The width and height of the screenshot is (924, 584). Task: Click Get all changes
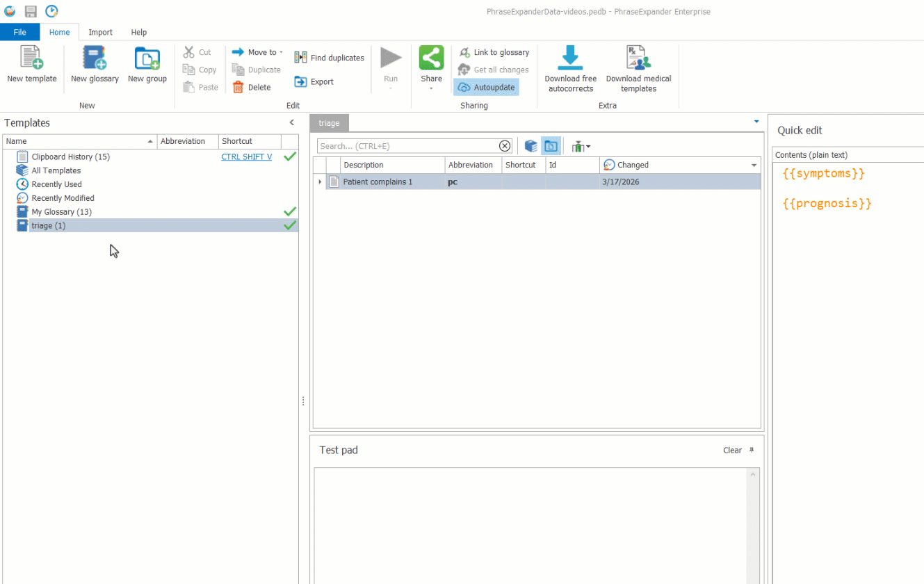coord(494,70)
